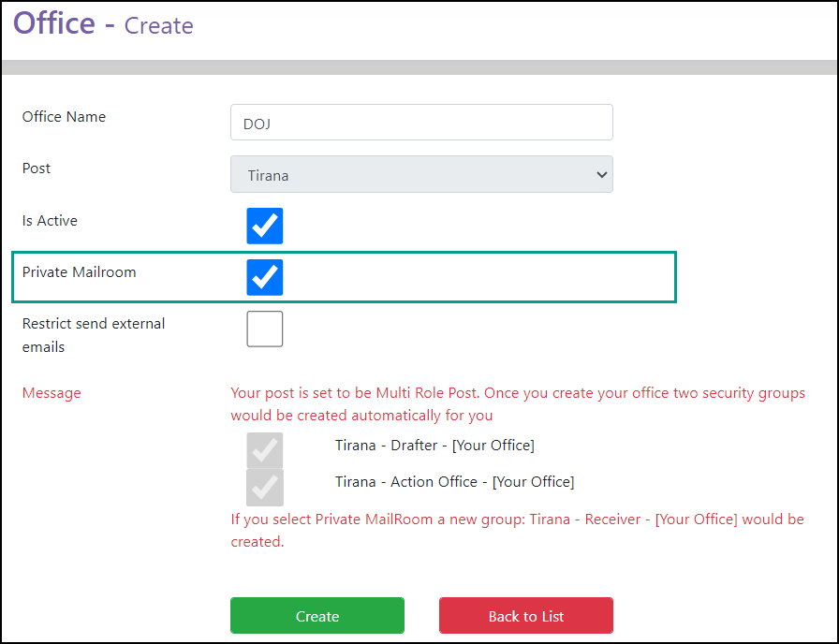Image resolution: width=839 pixels, height=644 pixels.
Task: Click the Restrict send external emails label
Action: (94, 335)
